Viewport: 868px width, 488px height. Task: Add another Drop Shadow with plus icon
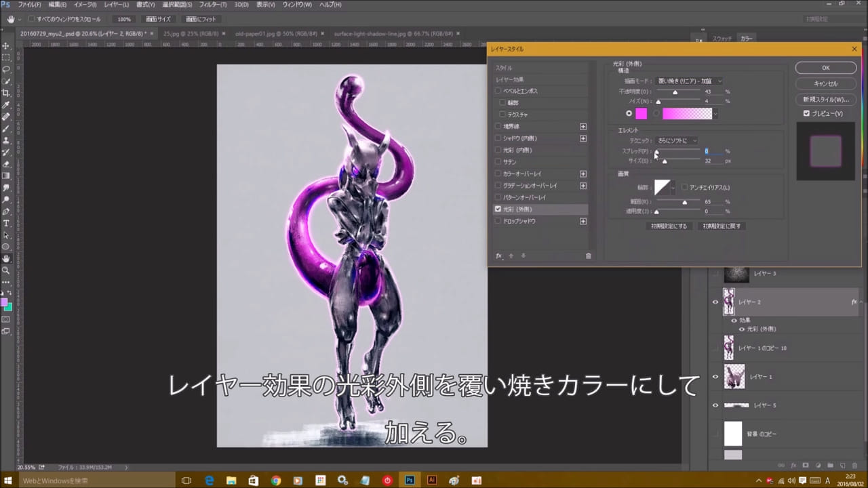tap(583, 222)
